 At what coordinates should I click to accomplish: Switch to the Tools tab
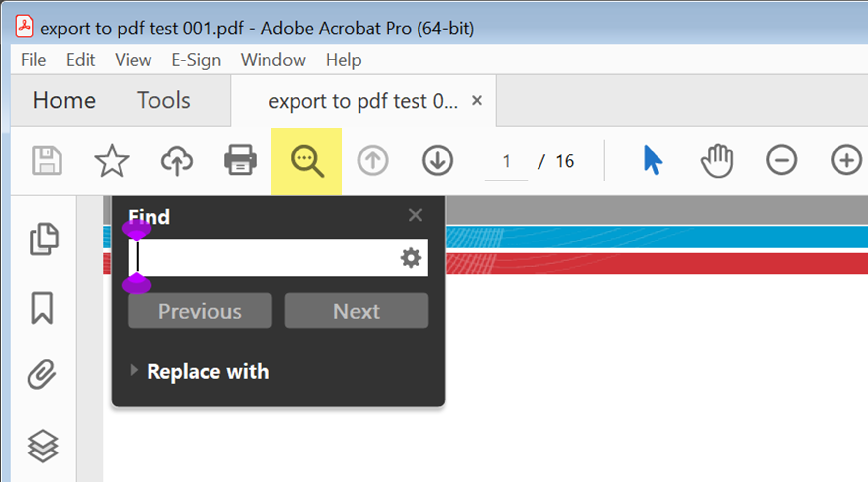click(163, 100)
